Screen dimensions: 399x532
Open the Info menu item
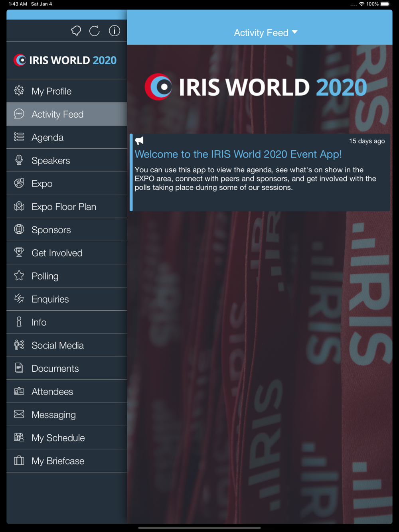67,322
